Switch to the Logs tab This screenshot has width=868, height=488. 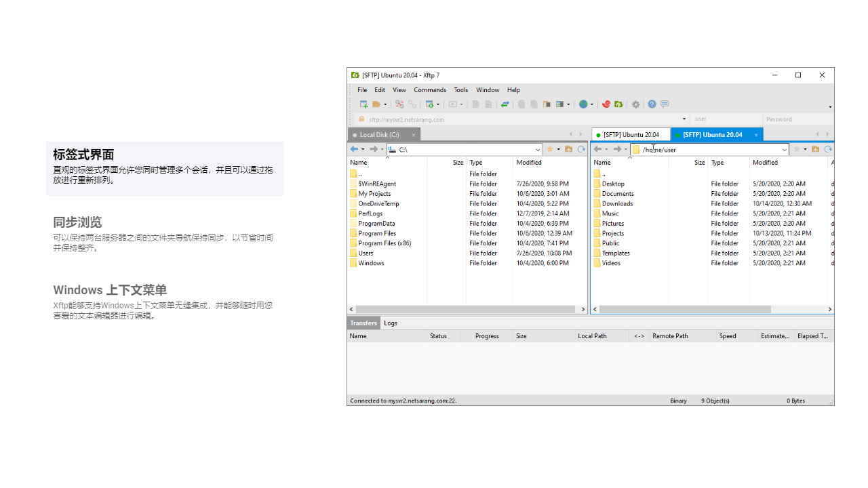coord(390,323)
